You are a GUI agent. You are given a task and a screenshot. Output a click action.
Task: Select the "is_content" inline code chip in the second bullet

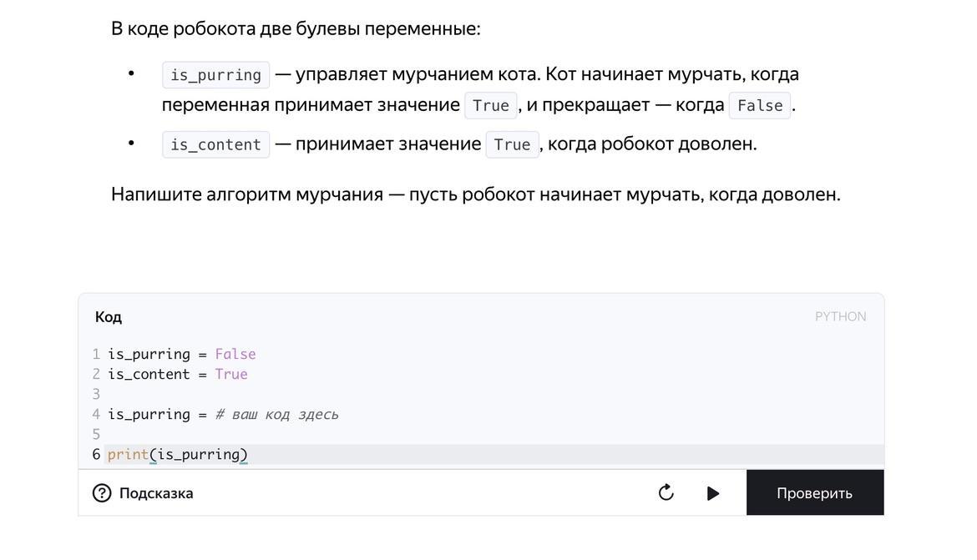click(x=215, y=144)
